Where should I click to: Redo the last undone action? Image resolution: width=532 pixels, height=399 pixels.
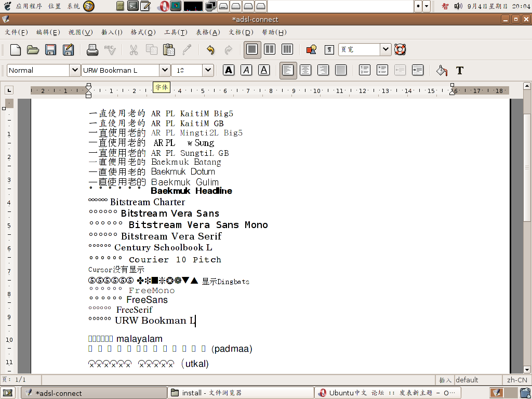tap(229, 49)
